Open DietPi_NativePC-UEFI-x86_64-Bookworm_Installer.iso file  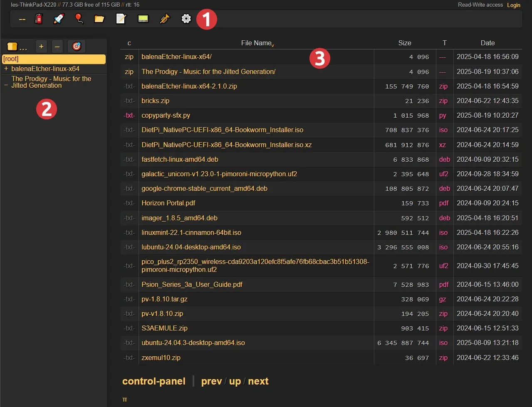(223, 130)
